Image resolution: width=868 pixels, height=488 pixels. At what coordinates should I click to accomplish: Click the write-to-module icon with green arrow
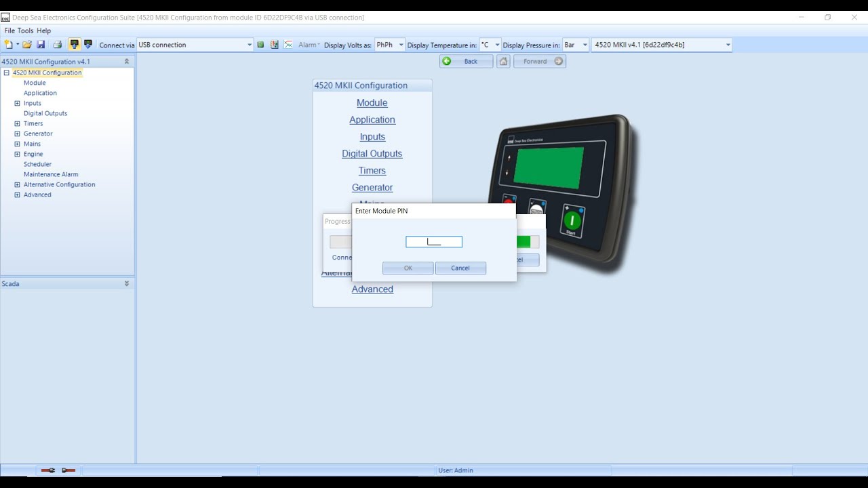(88, 45)
